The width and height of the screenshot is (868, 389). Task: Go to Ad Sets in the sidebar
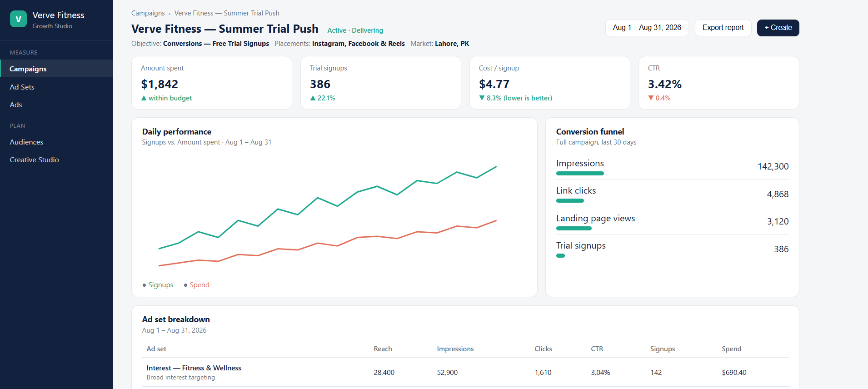[56, 87]
